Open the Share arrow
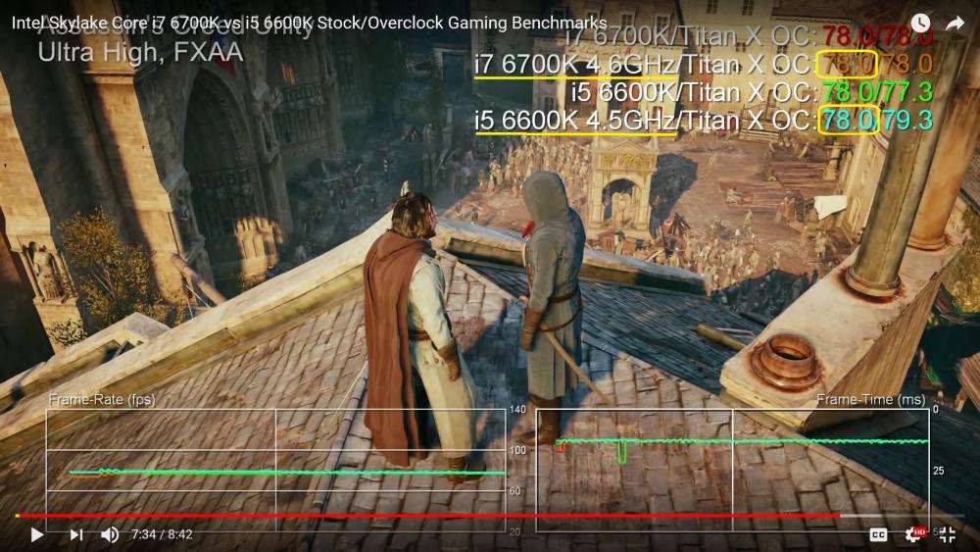980x552 pixels. tap(955, 24)
